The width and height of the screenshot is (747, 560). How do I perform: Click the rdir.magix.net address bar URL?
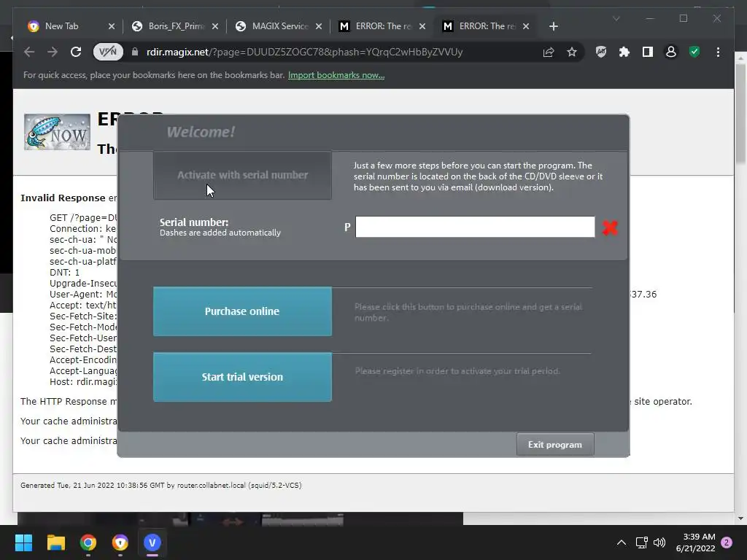[304, 52]
